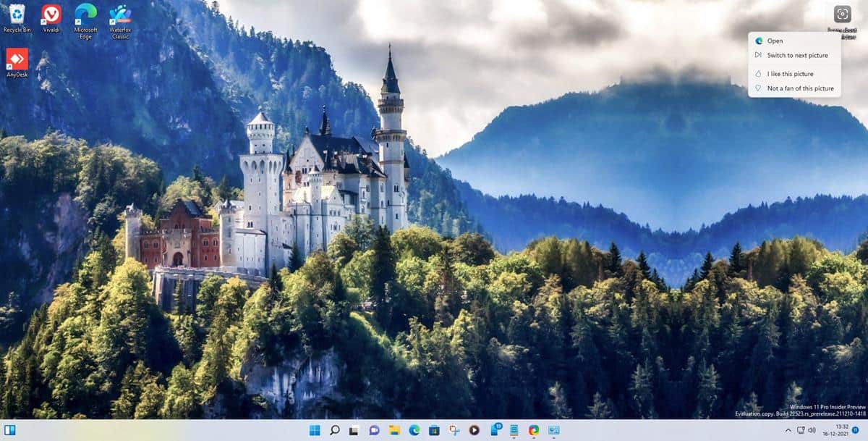Launch Chat app from the taskbar
The height and width of the screenshot is (441, 868).
tap(374, 430)
